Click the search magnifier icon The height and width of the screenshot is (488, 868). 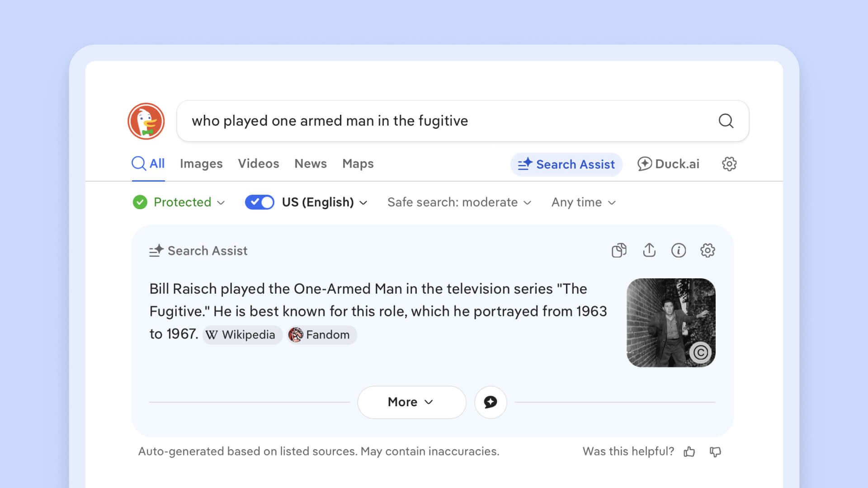[726, 121]
